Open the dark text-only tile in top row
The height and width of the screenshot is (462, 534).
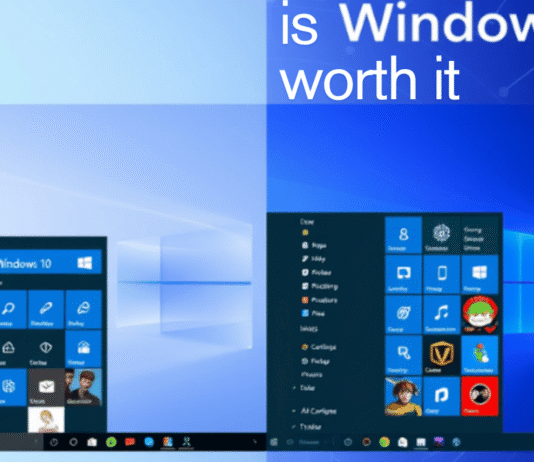(480, 235)
